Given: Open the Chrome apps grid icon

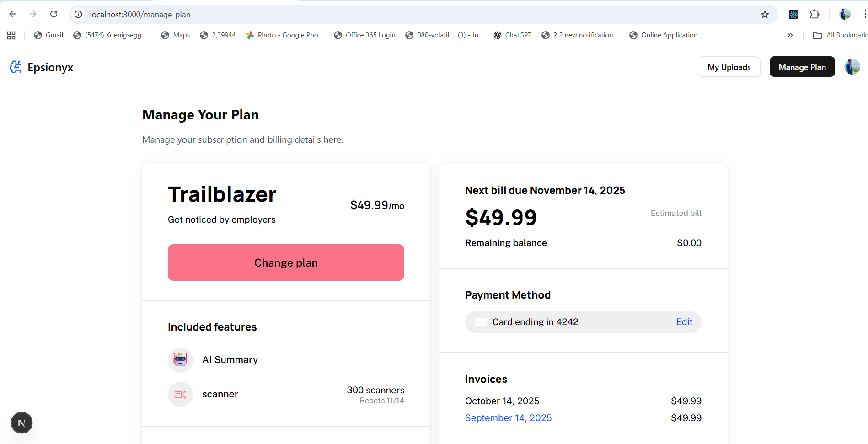Looking at the screenshot, I should click(x=11, y=35).
